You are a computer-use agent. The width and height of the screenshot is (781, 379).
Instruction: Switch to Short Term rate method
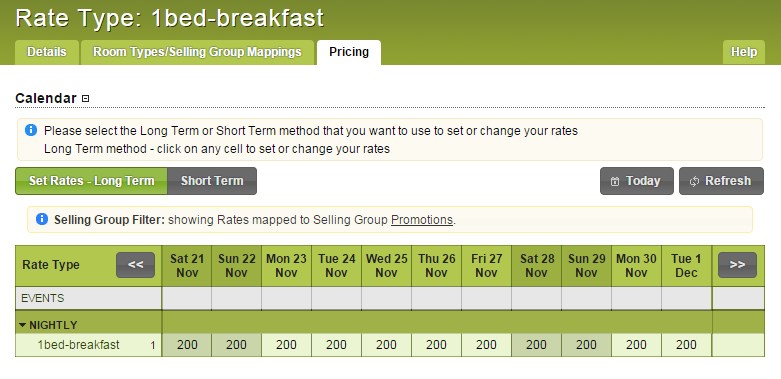212,181
